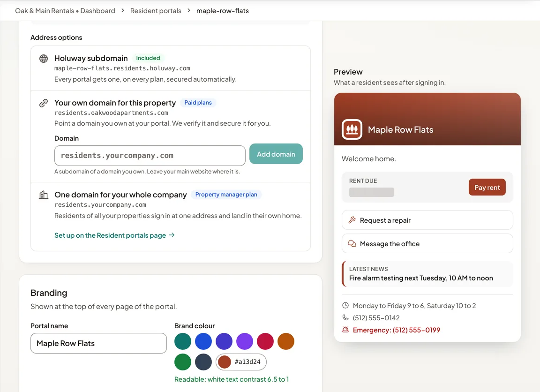The height and width of the screenshot is (392, 540).
Task: Click the #a13d24 custom colour hex field
Action: coord(247,362)
